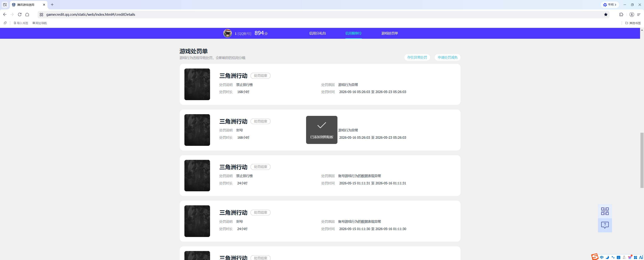Switch to the 游戏处罚单 tab
This screenshot has height=260, width=644.
[x=390, y=33]
